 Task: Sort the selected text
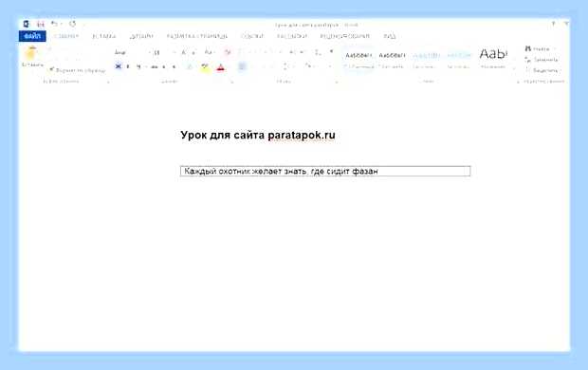click(318, 52)
